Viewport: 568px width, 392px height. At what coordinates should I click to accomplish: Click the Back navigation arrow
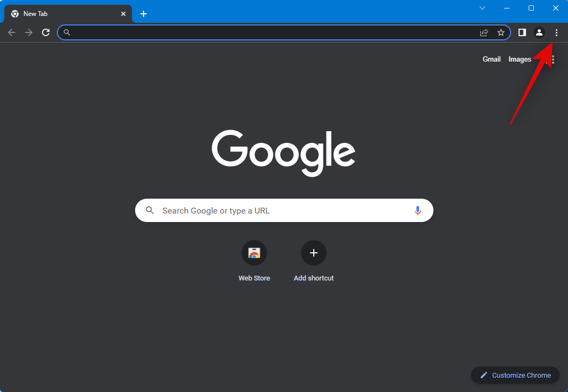tap(12, 32)
